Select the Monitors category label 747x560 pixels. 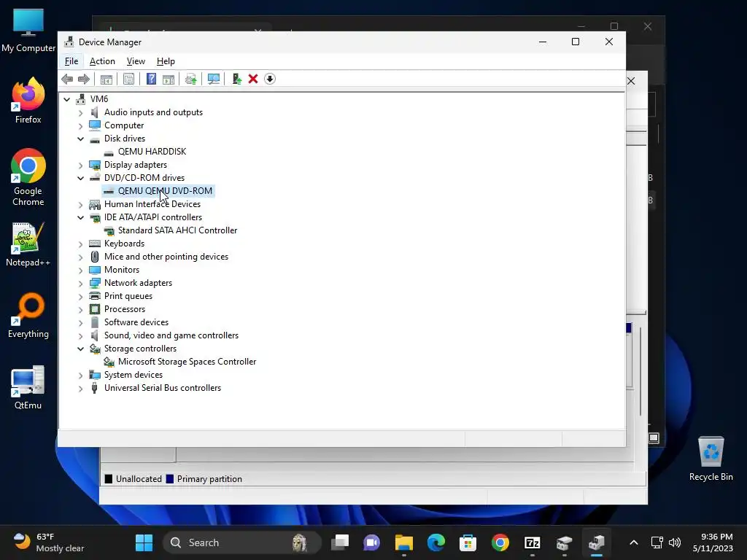122,270
